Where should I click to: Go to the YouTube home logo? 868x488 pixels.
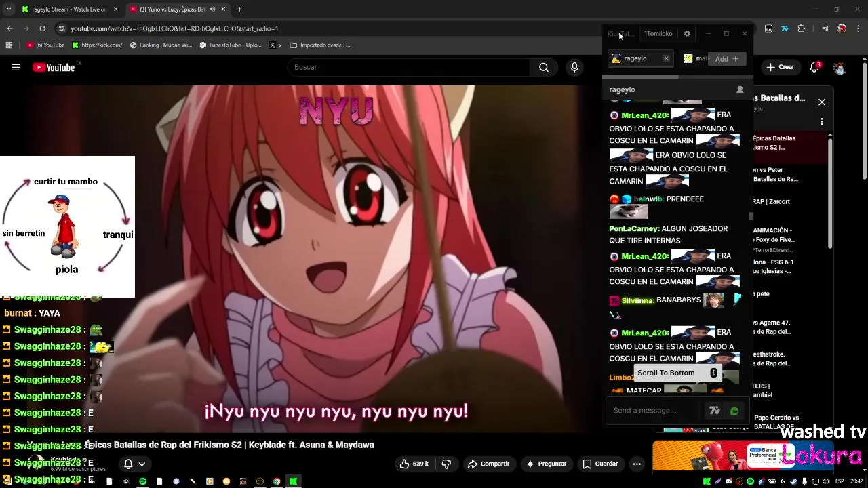[x=54, y=67]
